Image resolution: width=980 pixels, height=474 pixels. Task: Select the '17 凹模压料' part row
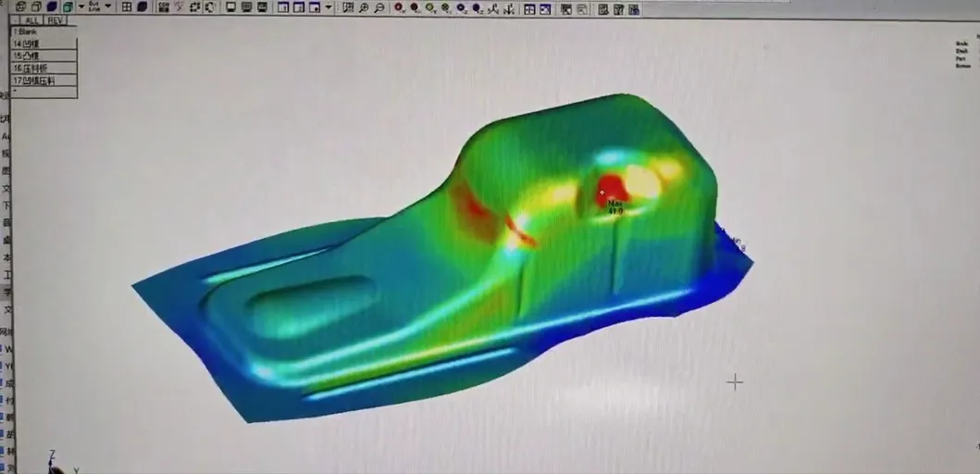[x=43, y=80]
